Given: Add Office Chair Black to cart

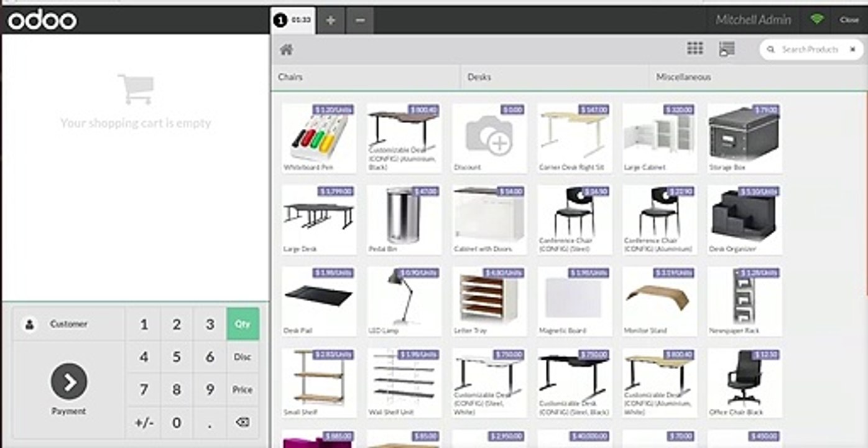Looking at the screenshot, I should 745,383.
